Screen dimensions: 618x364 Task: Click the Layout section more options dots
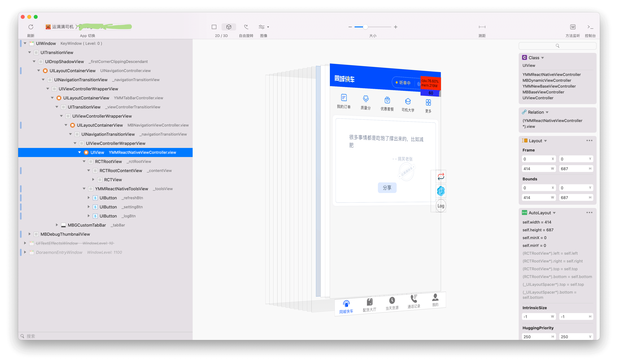589,140
